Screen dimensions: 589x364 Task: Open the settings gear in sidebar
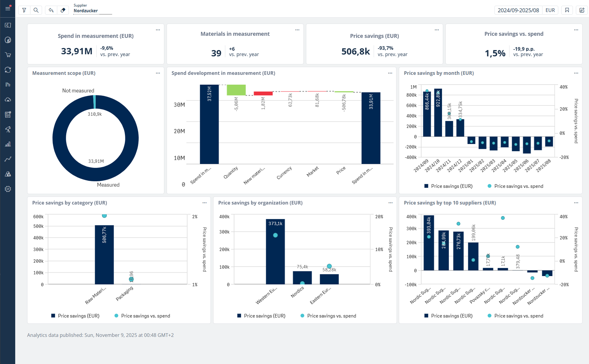pos(8,189)
